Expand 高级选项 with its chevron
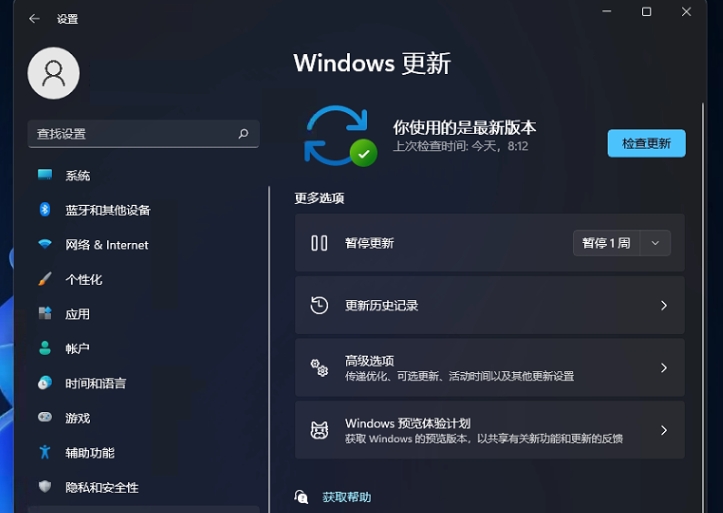This screenshot has height=513, width=723. pyautogui.click(x=663, y=368)
